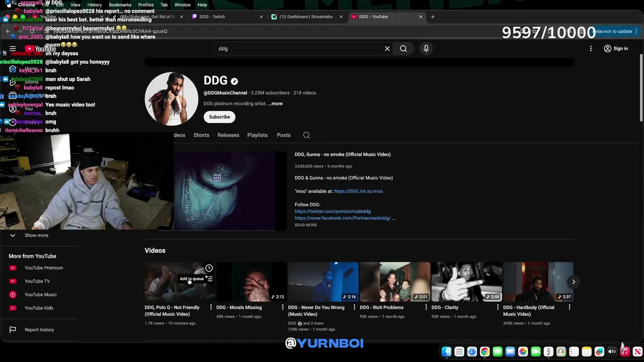Open Apple TV from the dock
The image size is (644, 362).
(x=612, y=351)
